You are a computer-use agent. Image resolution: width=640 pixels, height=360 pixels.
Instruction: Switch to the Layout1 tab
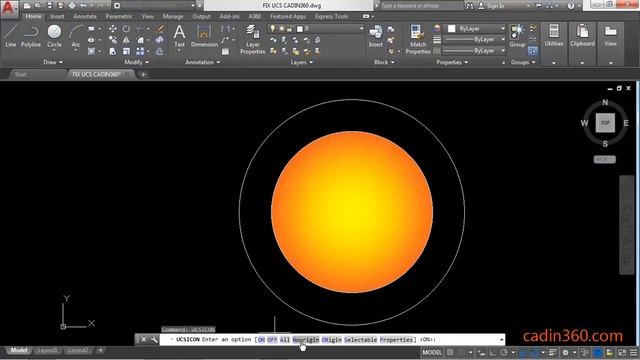pyautogui.click(x=47, y=350)
